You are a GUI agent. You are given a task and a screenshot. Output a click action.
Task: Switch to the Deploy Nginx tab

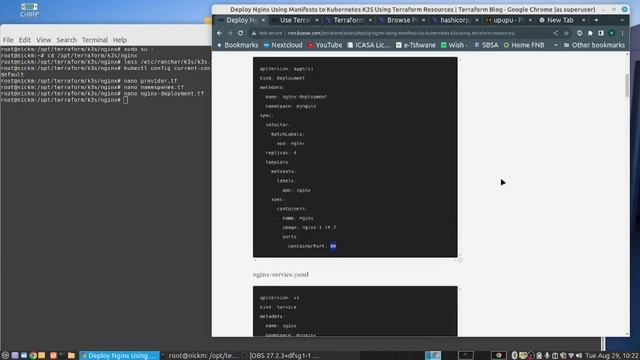(241, 20)
